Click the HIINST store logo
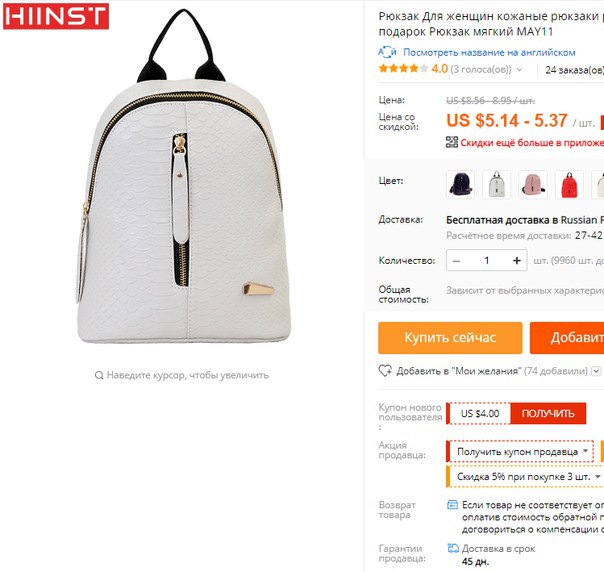The width and height of the screenshot is (604, 572). coord(56,16)
